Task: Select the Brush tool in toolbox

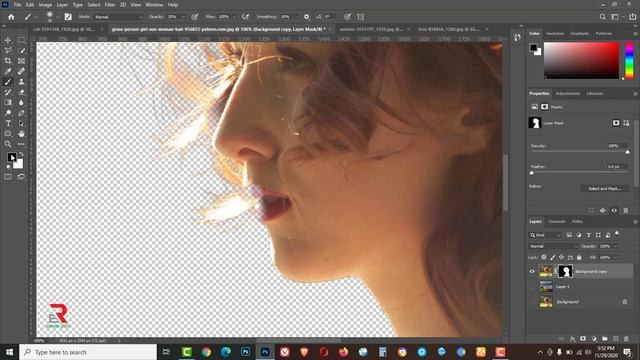Action: click(8, 82)
